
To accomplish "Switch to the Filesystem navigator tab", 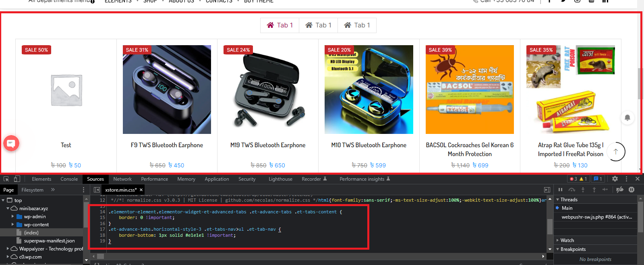I will coord(32,190).
